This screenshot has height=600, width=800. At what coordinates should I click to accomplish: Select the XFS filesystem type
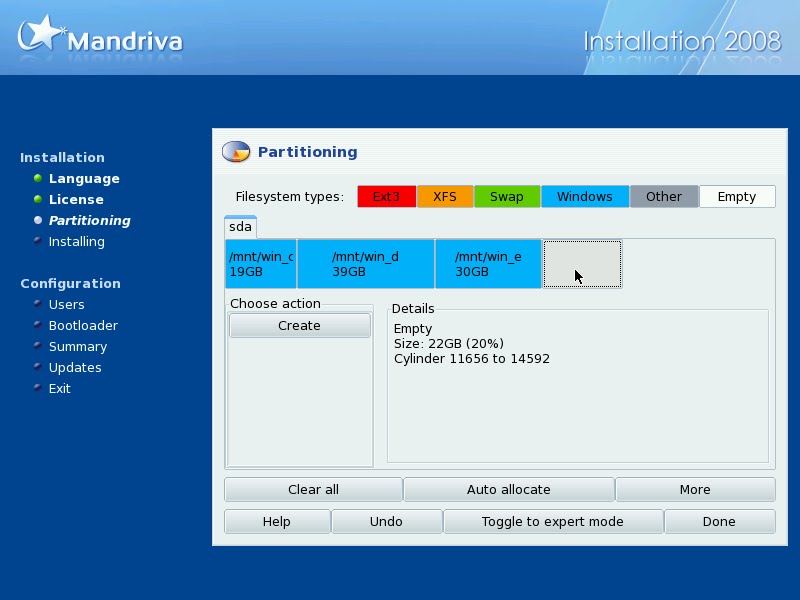[445, 196]
